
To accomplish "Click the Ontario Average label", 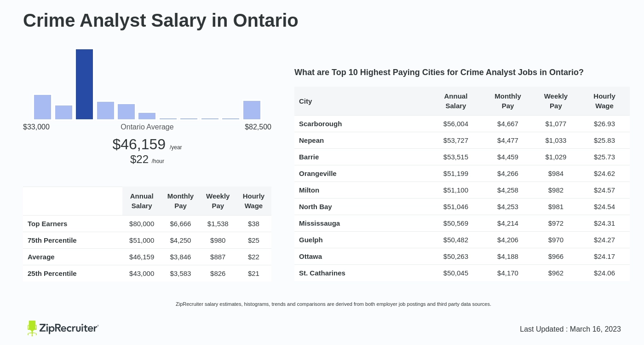I will pos(147,127).
